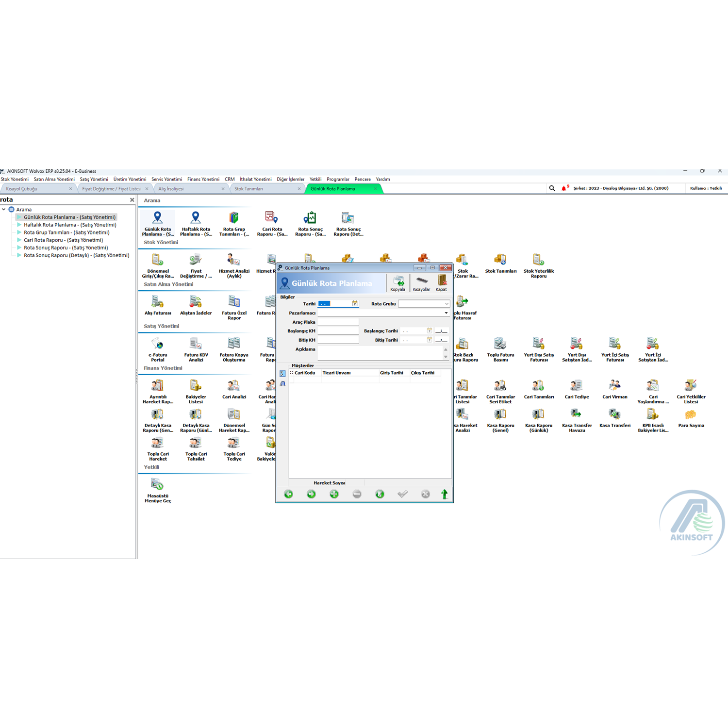
Task: Collapse the Arama tree node
Action: 4,210
